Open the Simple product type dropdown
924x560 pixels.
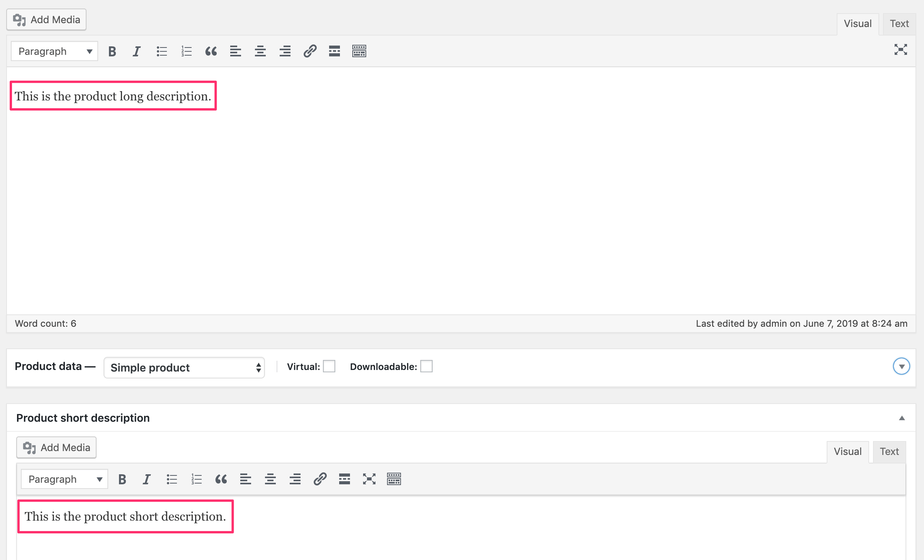click(x=184, y=368)
